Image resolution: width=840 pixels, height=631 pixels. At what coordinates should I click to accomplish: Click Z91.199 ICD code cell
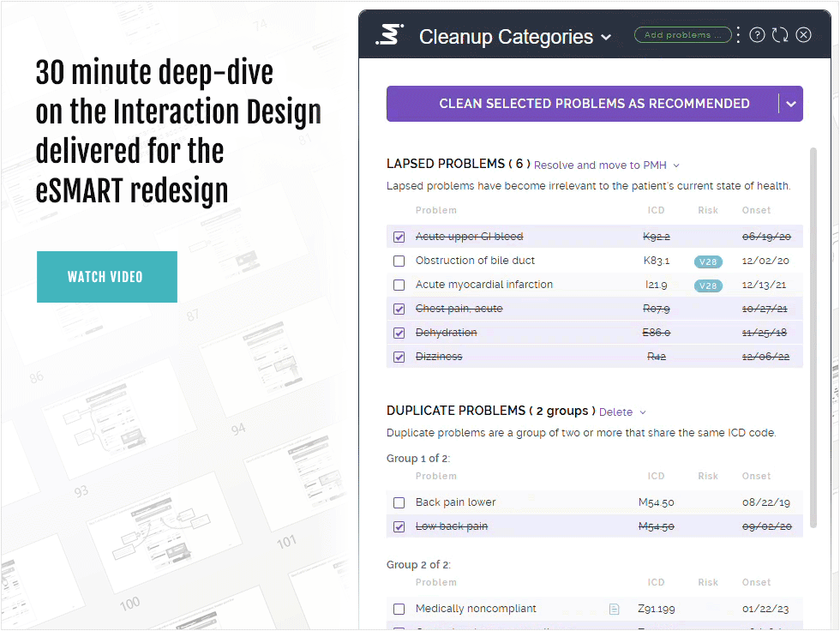click(x=657, y=609)
